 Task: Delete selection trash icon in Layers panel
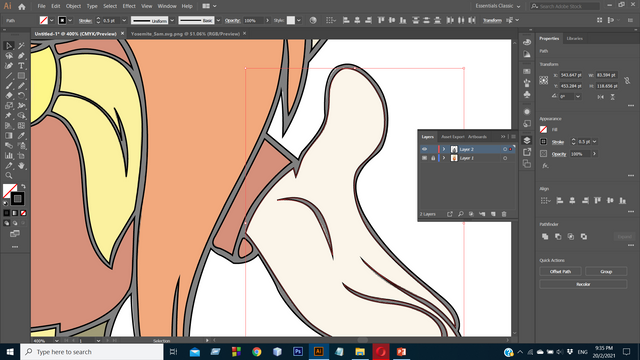pyautogui.click(x=504, y=214)
